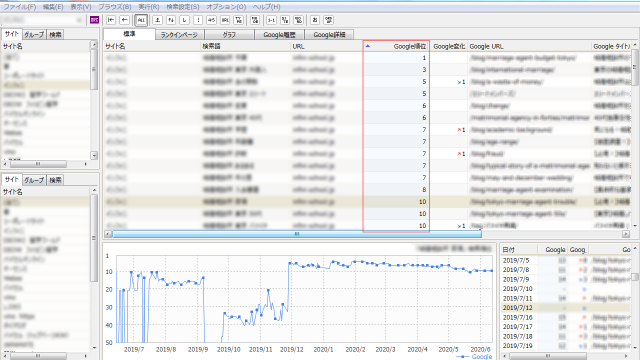The height and width of the screenshot is (360, 640).
Task: Open the 実行(R) menu
Action: point(149,7)
